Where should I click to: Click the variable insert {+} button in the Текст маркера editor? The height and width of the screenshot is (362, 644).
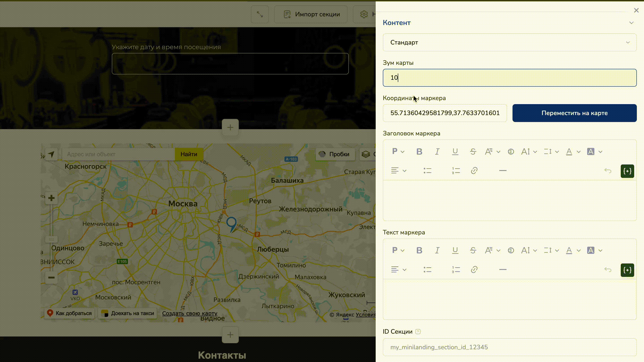coord(627,270)
